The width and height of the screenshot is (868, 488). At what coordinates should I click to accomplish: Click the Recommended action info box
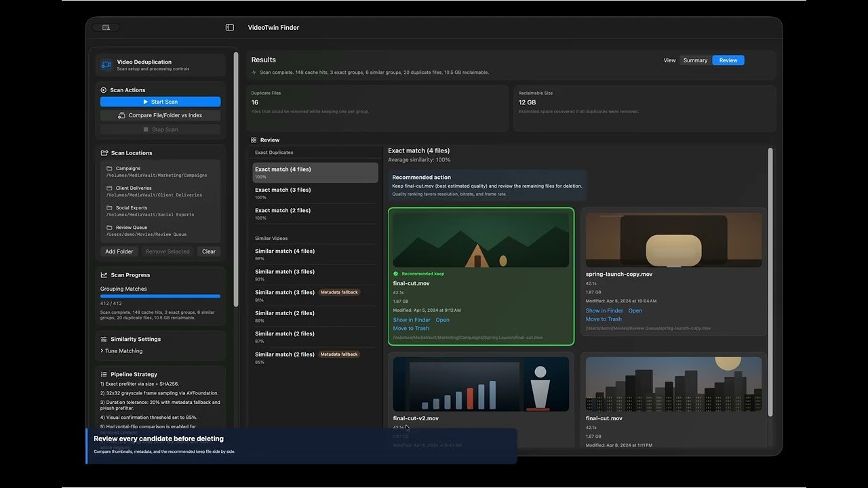[x=488, y=186]
